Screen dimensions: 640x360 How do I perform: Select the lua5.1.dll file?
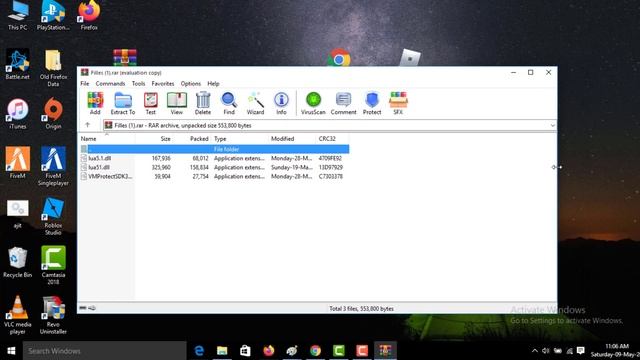99,158
